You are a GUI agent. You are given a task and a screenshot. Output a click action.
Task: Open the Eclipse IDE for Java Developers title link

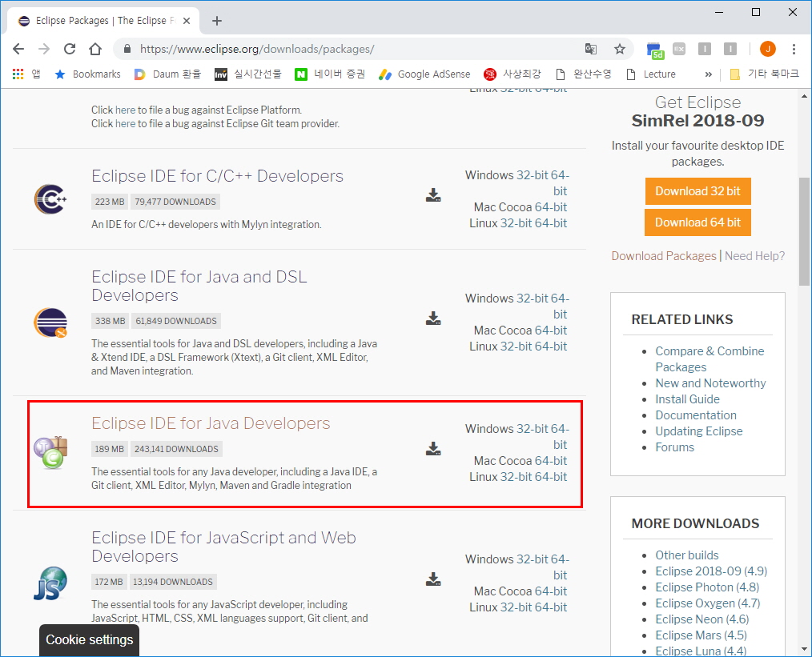pyautogui.click(x=211, y=423)
